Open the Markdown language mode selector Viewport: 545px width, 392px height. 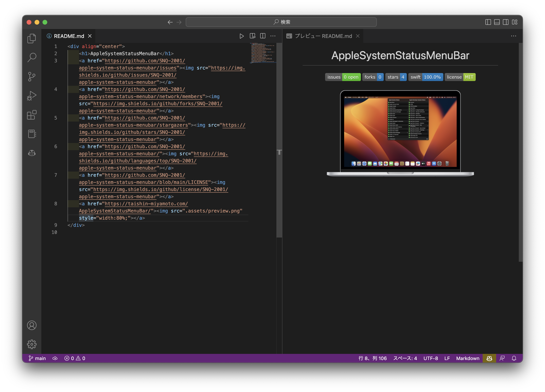tap(468, 358)
